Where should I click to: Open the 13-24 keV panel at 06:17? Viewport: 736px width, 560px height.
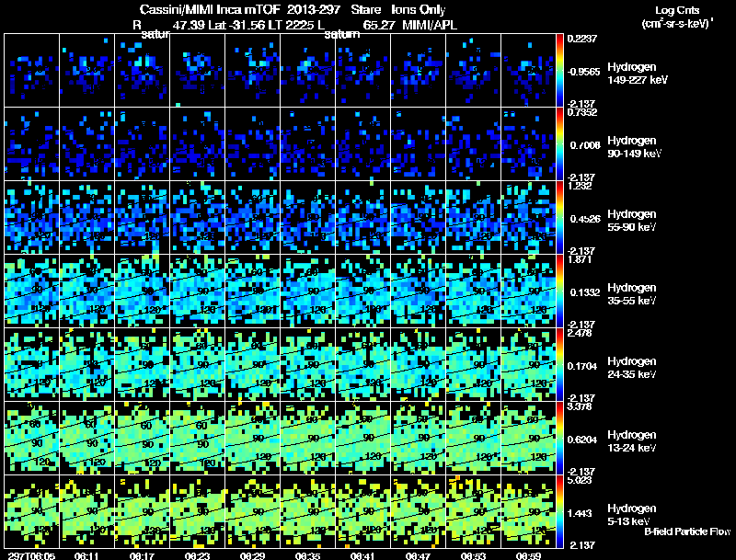pyautogui.click(x=143, y=439)
